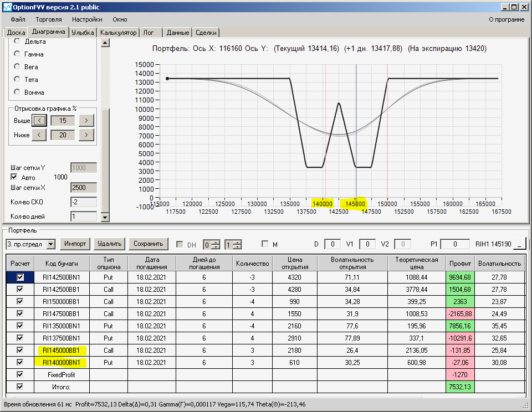Open the Торговля menu

(x=48, y=19)
